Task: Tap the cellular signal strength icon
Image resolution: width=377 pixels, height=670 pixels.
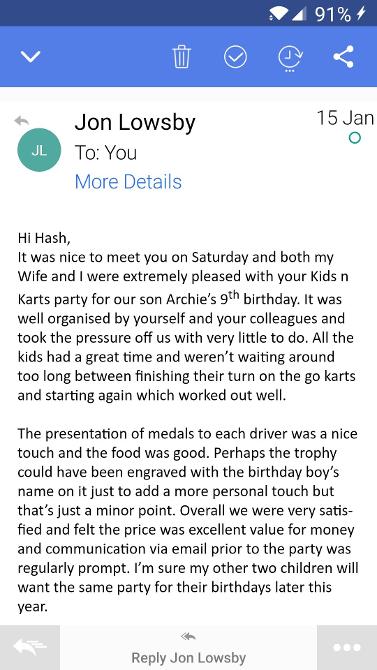Action: (300, 14)
